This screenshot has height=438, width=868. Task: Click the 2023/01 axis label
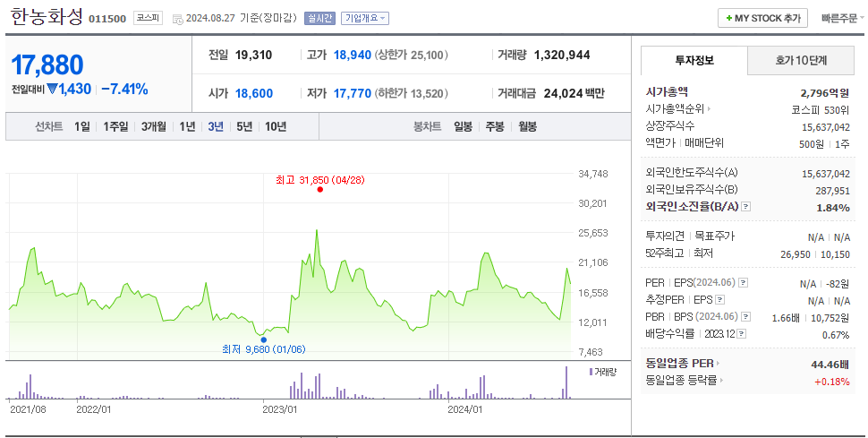pos(280,409)
